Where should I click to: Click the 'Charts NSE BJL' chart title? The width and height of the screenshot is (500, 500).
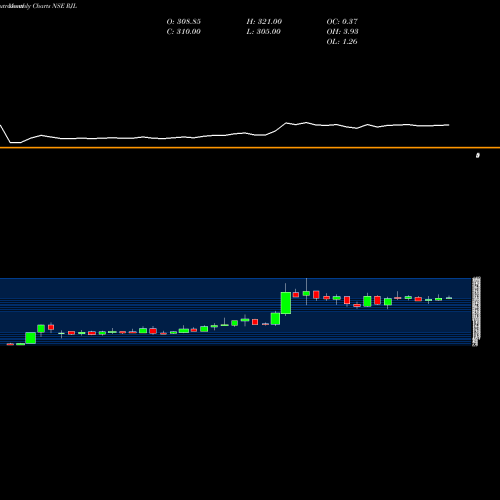[x=55, y=6]
